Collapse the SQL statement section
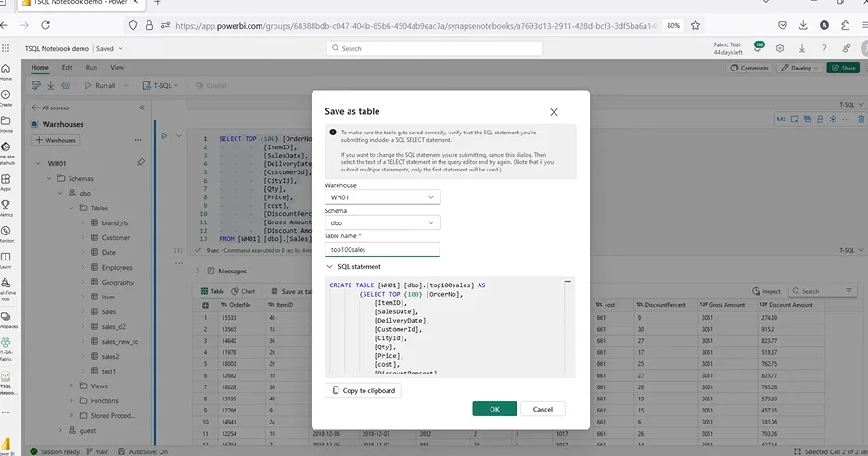Screen dimensions: 868x456 (329, 266)
